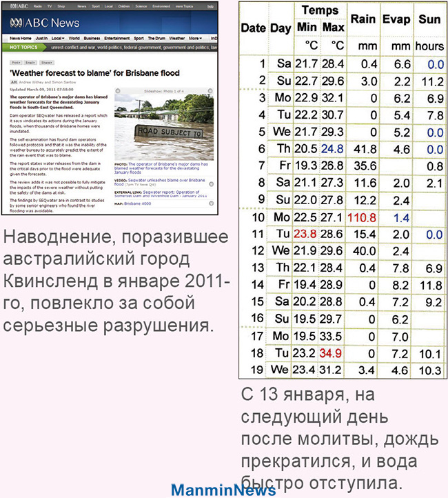
Task: Click the video play icon beside Seqwater link
Action: click(x=212, y=184)
